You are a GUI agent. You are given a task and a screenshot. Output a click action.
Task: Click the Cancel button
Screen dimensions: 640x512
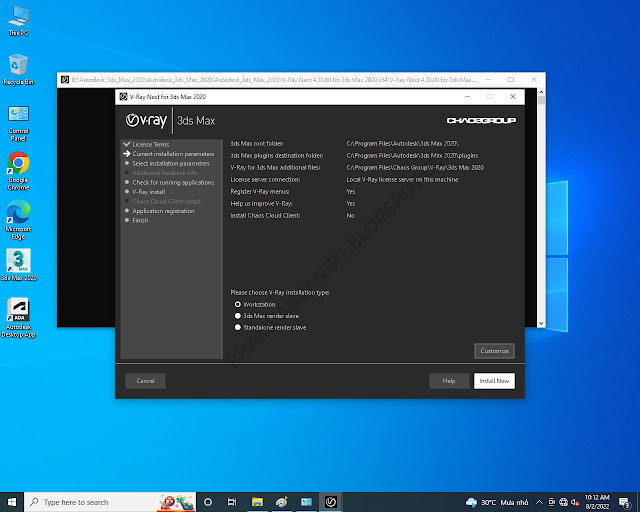pos(145,381)
